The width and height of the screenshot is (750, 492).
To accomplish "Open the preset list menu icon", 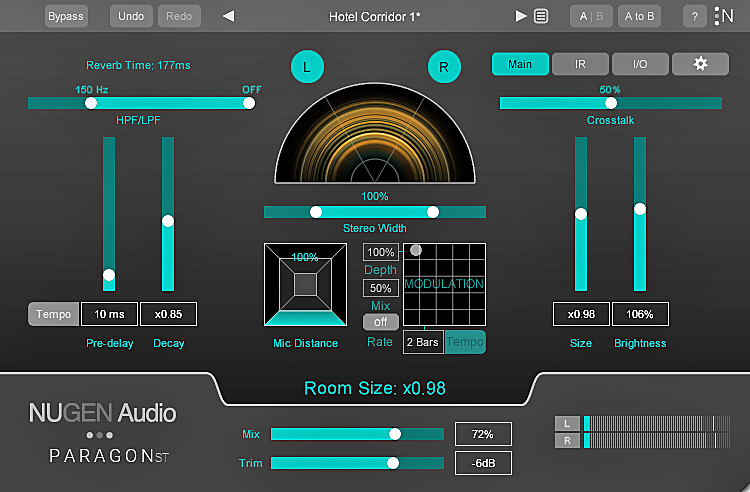I will pyautogui.click(x=541, y=16).
